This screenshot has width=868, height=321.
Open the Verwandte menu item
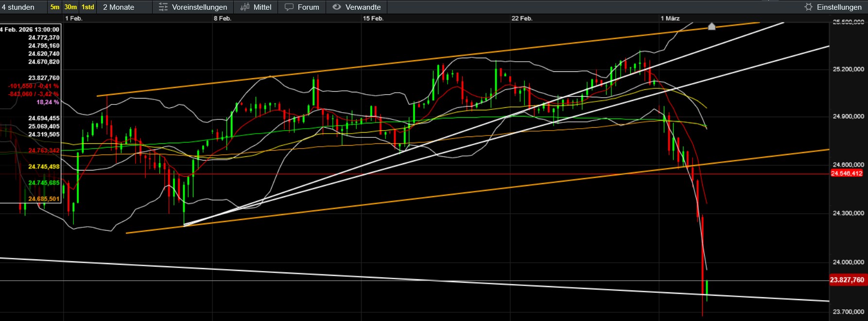click(x=363, y=7)
